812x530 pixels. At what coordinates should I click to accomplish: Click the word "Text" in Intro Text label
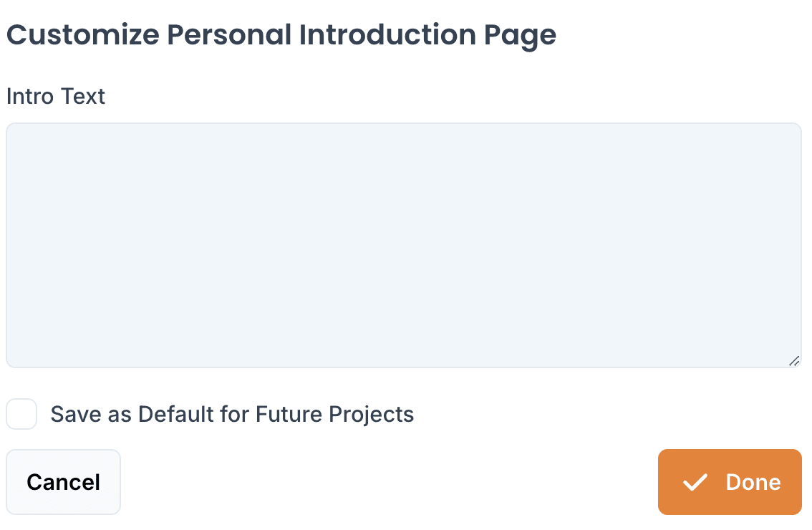pyautogui.click(x=83, y=97)
